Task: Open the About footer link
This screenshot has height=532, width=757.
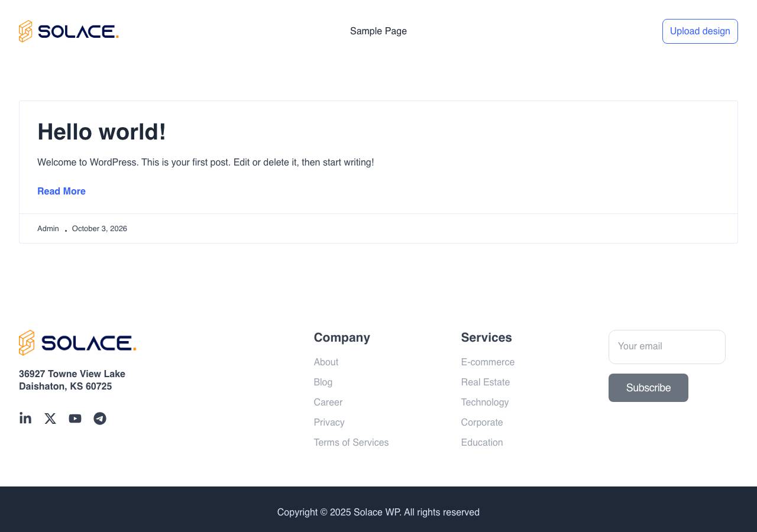Action: coord(326,362)
